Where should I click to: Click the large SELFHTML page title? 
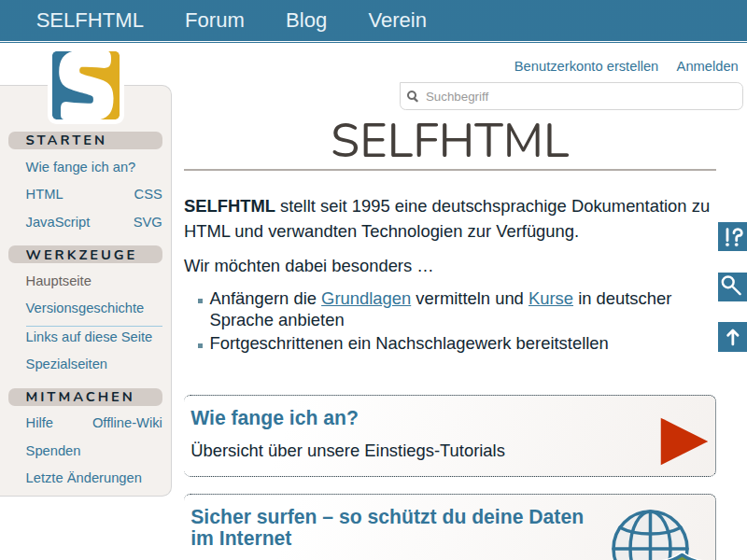450,140
